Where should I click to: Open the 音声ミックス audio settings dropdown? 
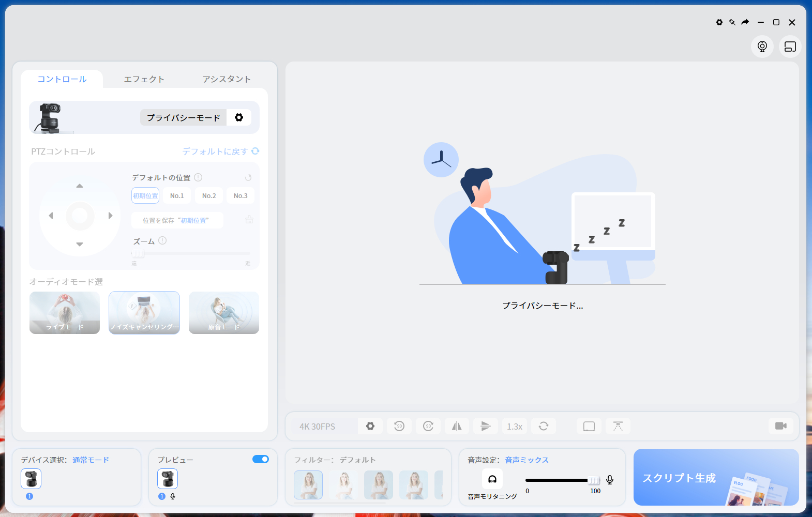(527, 460)
